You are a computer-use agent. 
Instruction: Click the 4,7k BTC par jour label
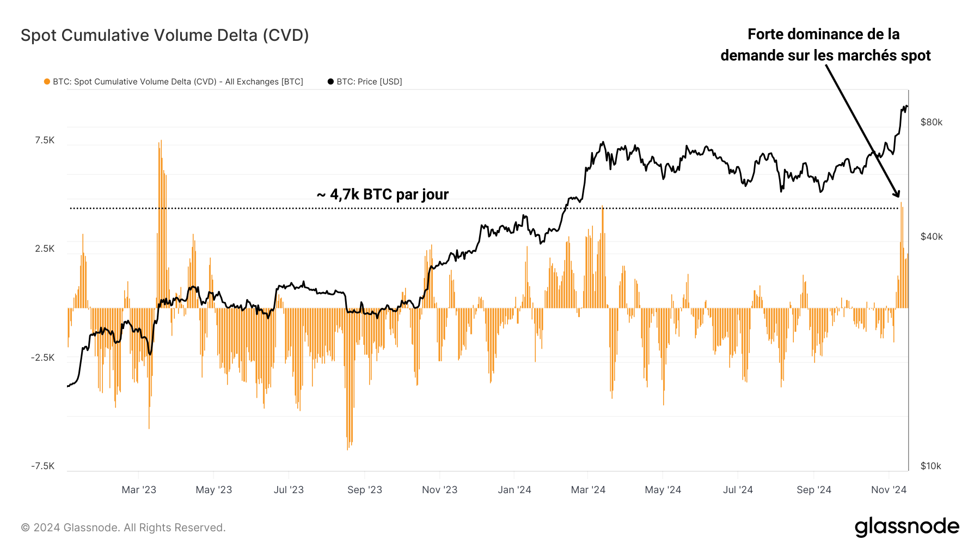[x=383, y=195]
